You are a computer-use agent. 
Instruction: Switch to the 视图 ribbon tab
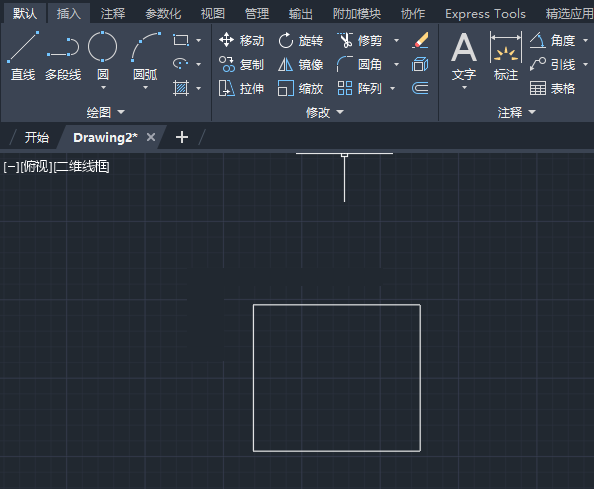pos(213,14)
